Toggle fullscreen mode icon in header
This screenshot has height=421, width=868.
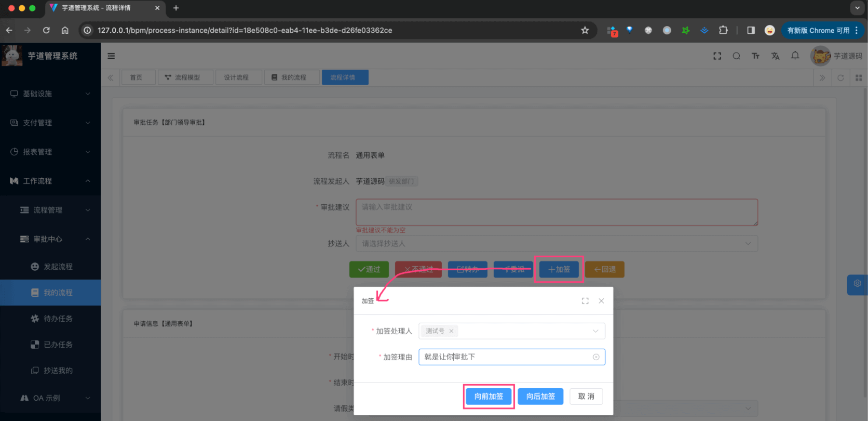tap(717, 56)
